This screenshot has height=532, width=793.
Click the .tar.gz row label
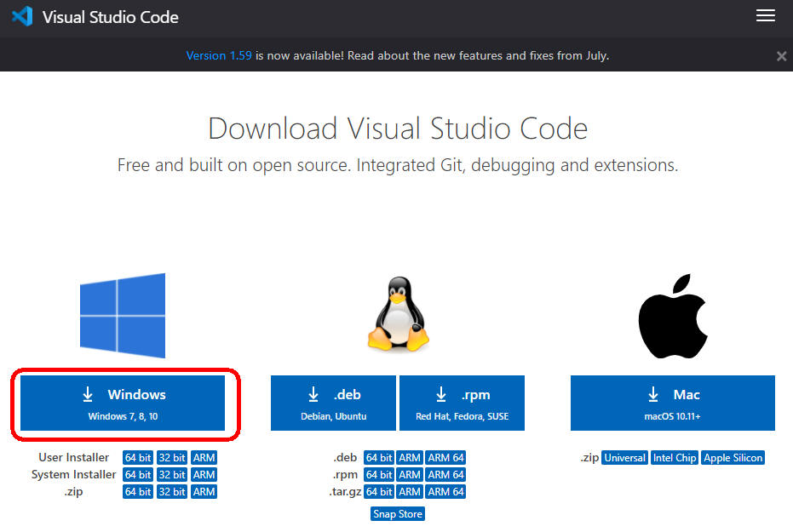click(x=346, y=492)
